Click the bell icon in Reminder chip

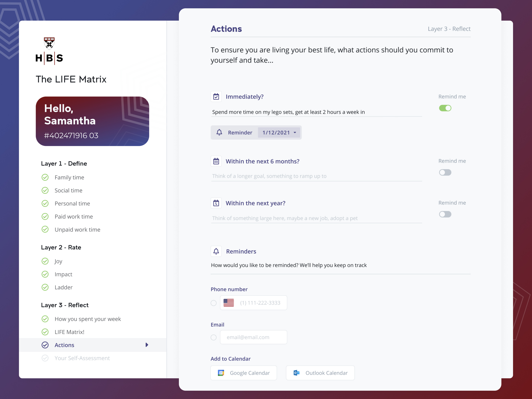click(x=219, y=133)
